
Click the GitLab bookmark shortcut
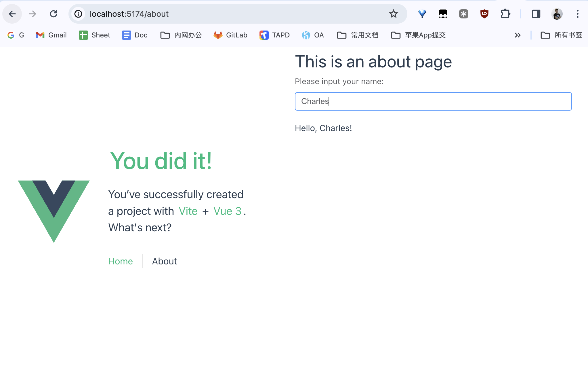point(230,35)
